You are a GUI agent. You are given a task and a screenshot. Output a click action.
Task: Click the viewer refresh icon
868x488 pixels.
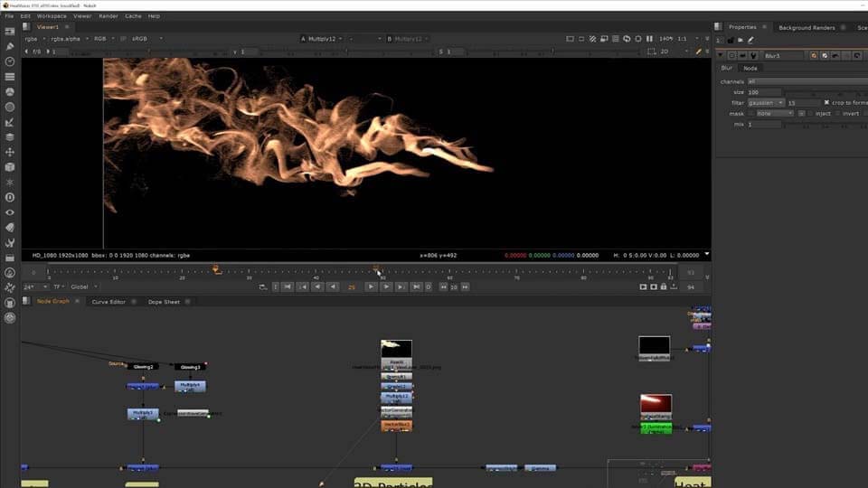click(627, 39)
